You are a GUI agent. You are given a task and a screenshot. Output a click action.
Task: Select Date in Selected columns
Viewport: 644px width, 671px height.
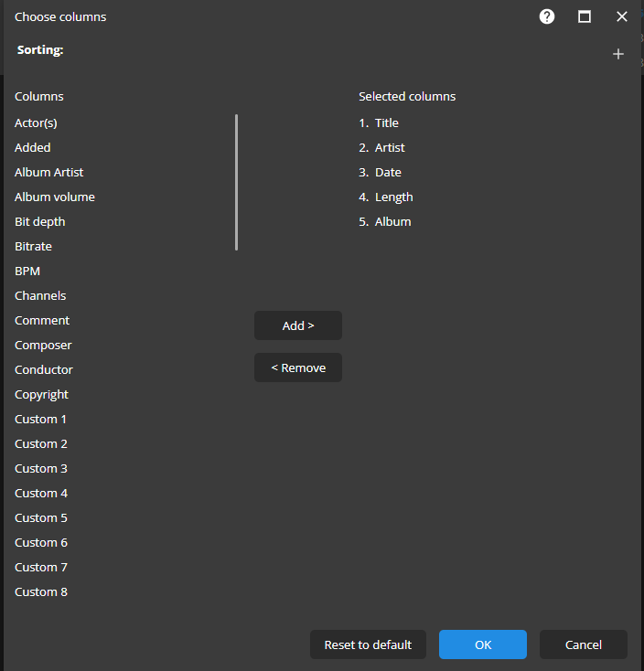pyautogui.click(x=388, y=172)
